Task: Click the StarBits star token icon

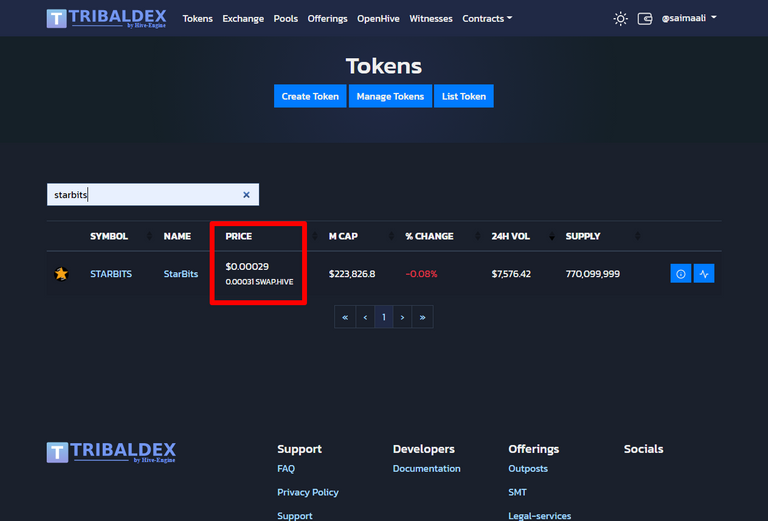Action: pos(61,274)
